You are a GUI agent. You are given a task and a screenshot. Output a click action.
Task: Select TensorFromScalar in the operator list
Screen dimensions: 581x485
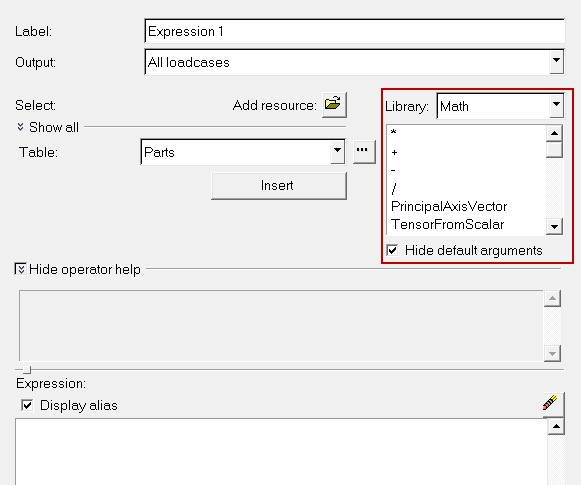(447, 225)
